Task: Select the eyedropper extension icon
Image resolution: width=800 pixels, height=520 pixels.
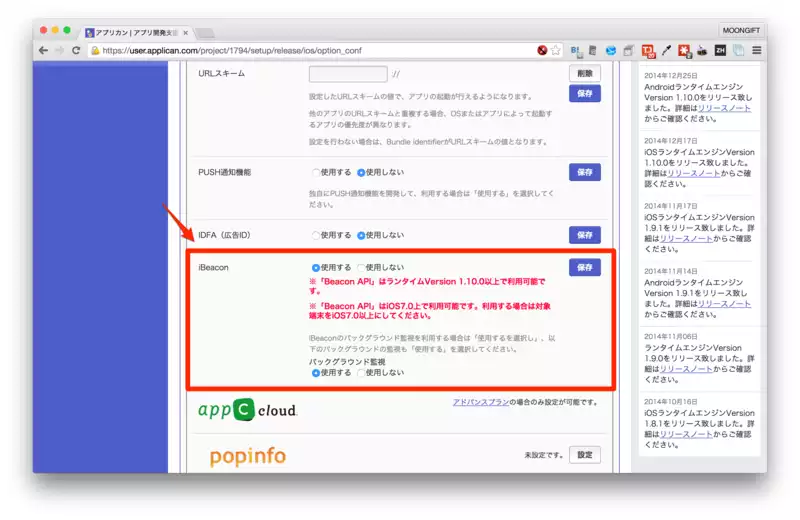Action: (x=666, y=50)
